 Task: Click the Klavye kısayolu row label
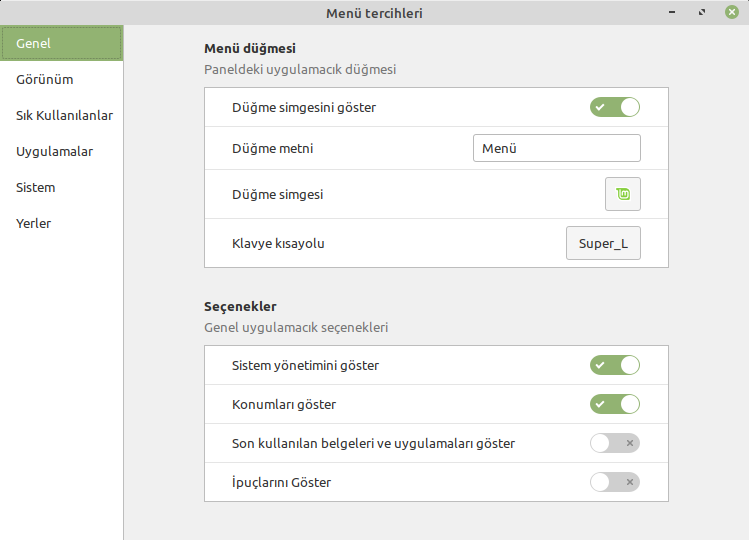click(x=278, y=243)
